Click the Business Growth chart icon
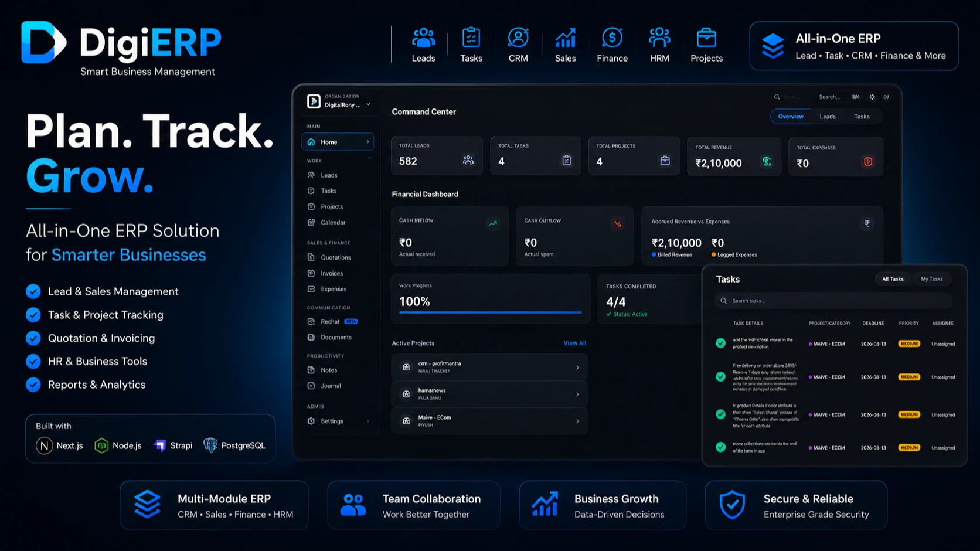Image resolution: width=980 pixels, height=551 pixels. tap(545, 504)
